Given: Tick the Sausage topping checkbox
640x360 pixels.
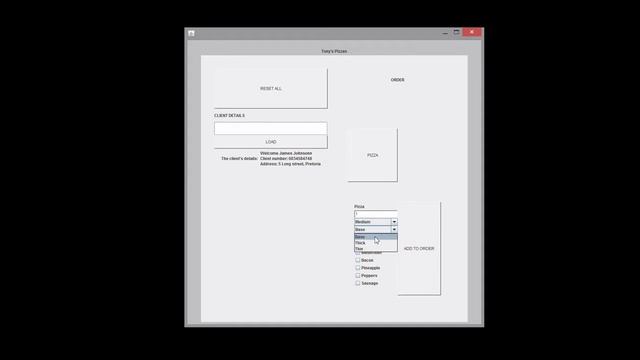Looking at the screenshot, I should pos(358,283).
